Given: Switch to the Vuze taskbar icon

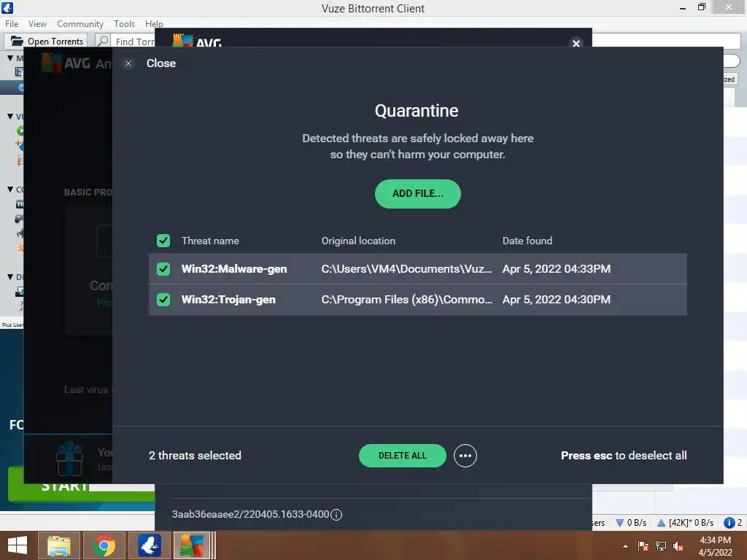Looking at the screenshot, I should point(150,545).
